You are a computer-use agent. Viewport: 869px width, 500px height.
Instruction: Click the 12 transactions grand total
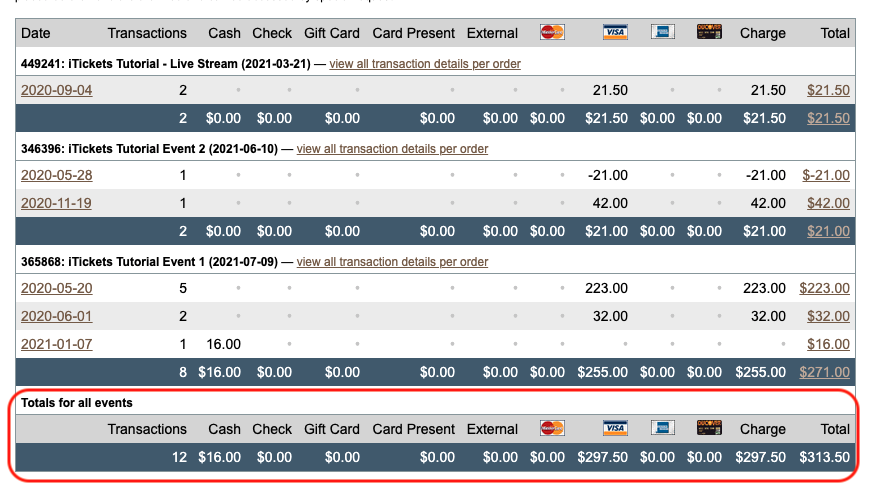(180, 457)
